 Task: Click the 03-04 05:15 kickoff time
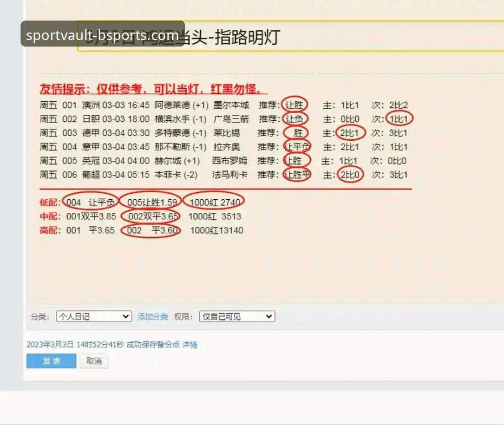pos(126,174)
